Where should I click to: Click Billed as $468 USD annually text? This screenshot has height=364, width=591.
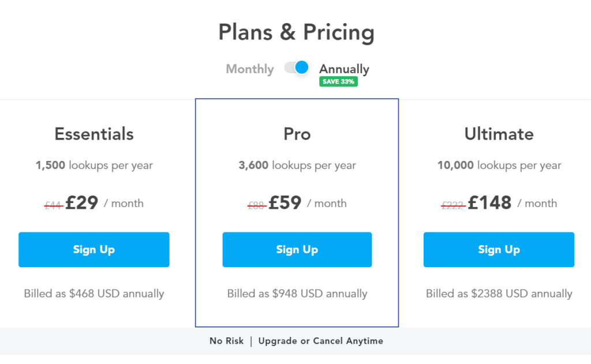[x=94, y=294]
